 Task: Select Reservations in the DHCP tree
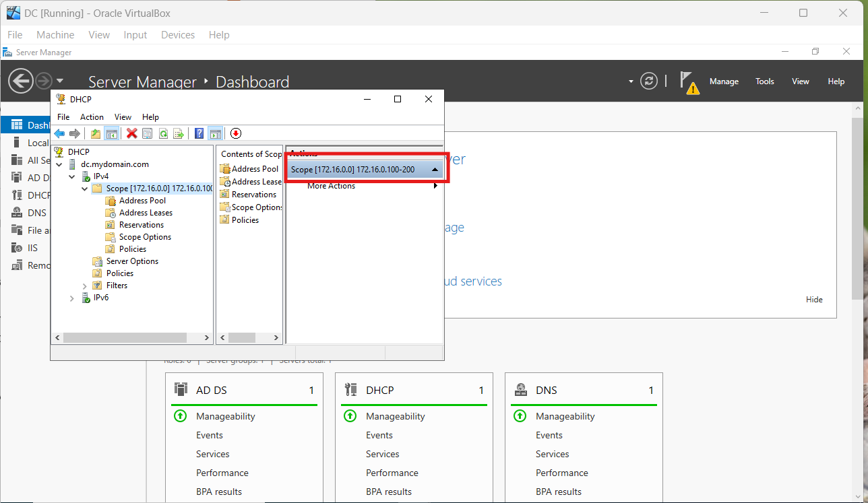point(142,225)
